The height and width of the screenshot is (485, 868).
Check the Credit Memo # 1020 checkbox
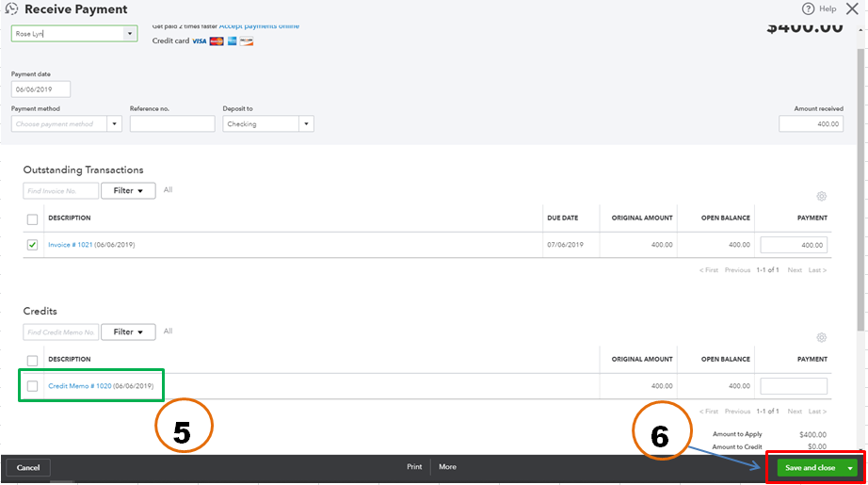33,386
